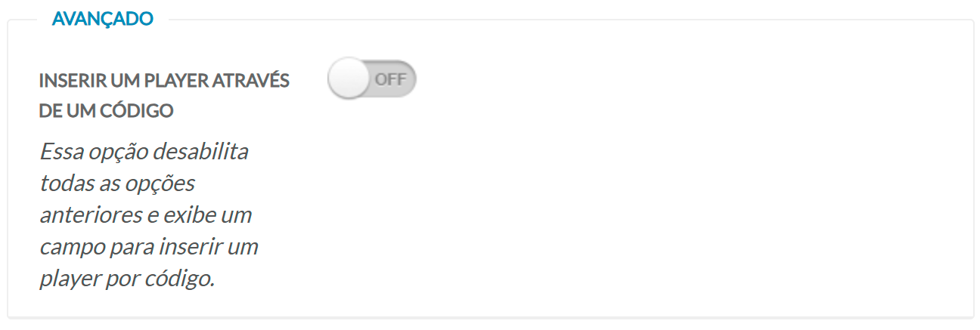Click the OFF text on the switch
Viewport: 980px width, 330px height.
tap(390, 79)
